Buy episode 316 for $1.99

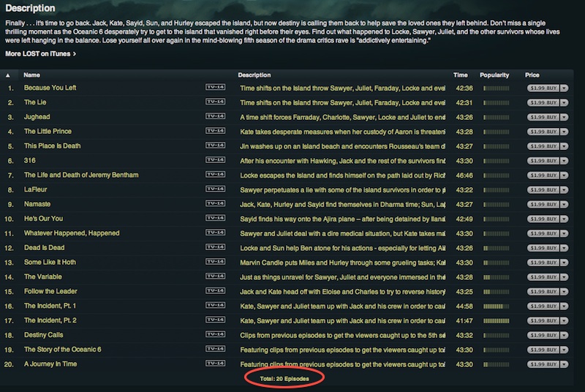click(543, 161)
